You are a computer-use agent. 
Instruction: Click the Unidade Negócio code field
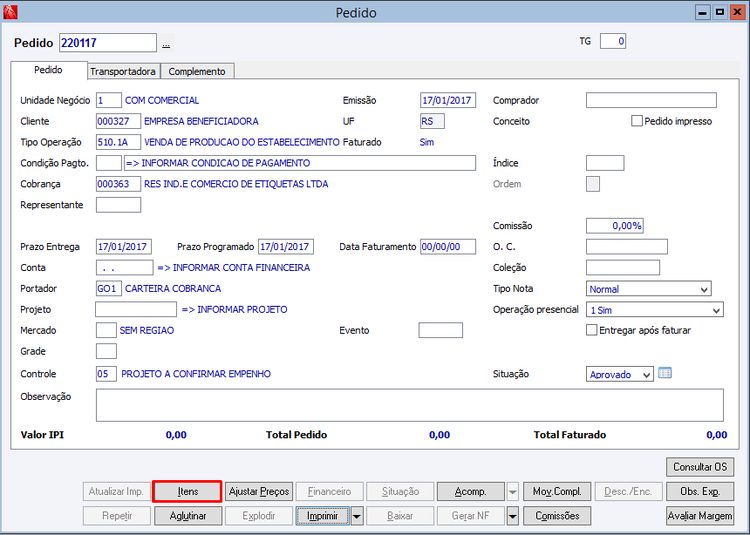coord(109,100)
